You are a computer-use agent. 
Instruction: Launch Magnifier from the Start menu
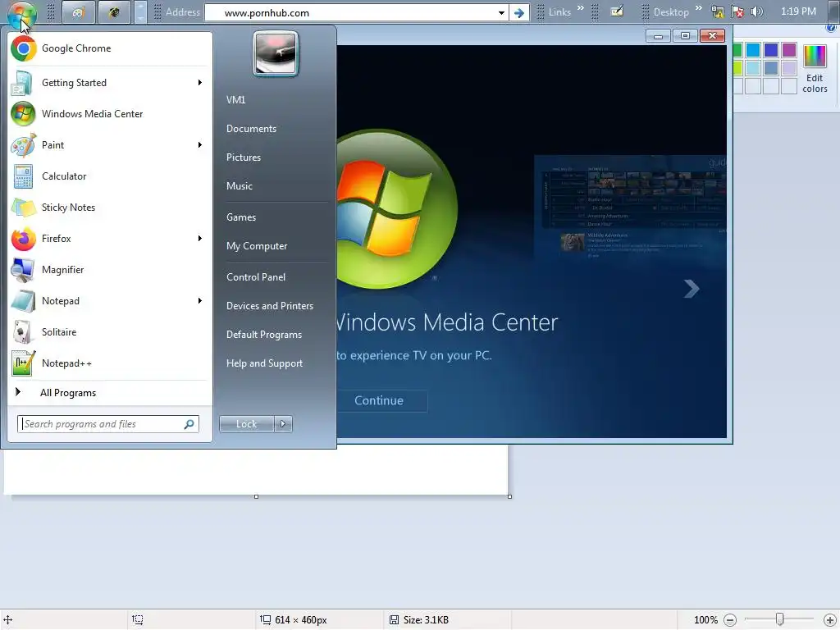coord(109,269)
